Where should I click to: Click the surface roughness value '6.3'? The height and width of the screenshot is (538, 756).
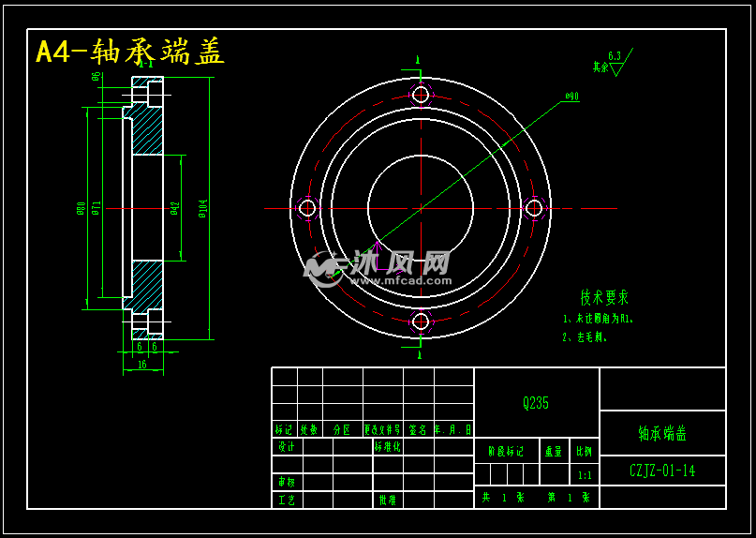pyautogui.click(x=615, y=56)
